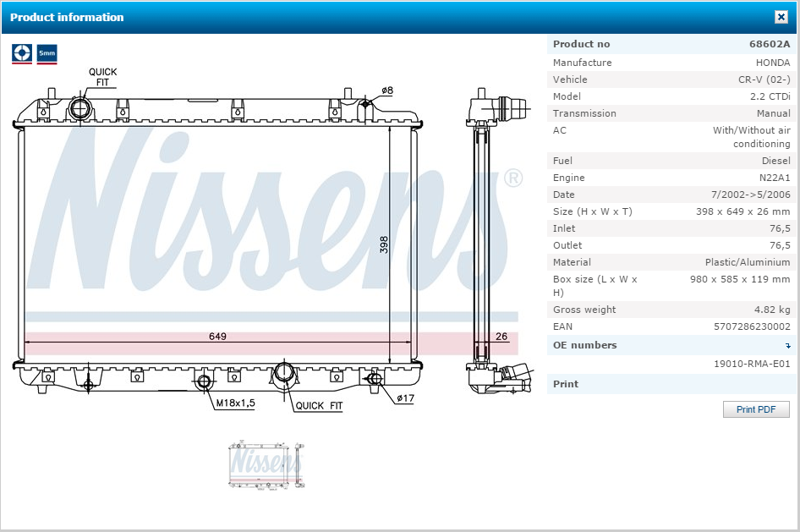Select gross weight 4.82 kg
Screen dimensions: 800x532
click(772, 310)
